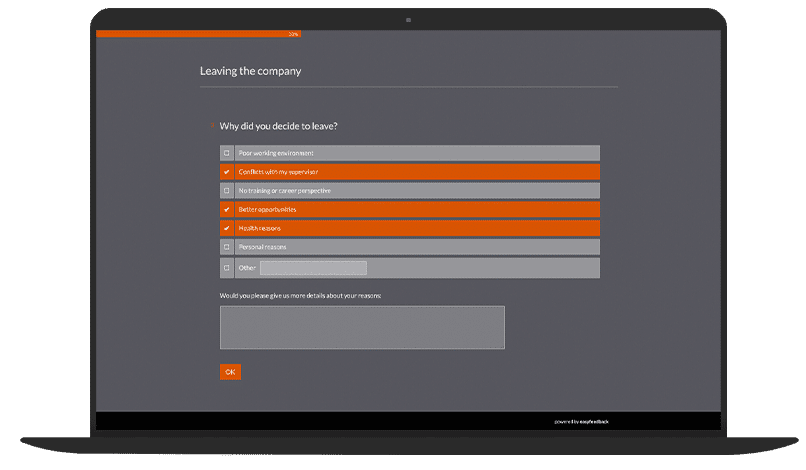Open the powered by easyfeedback link

581,422
